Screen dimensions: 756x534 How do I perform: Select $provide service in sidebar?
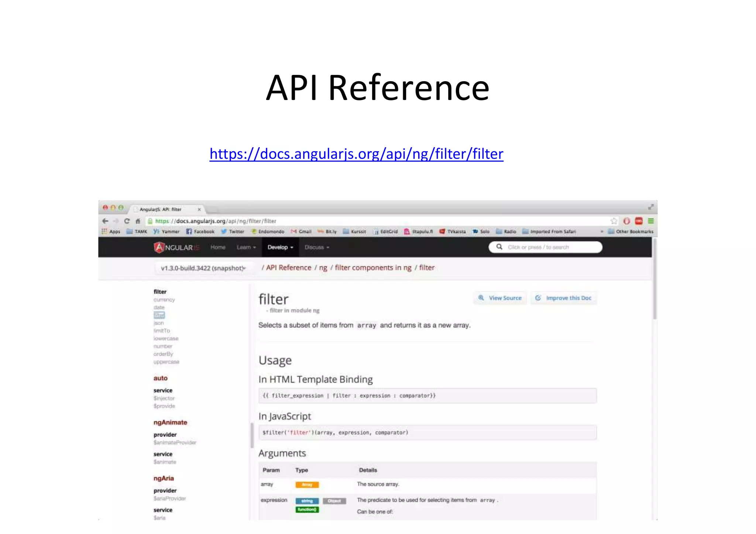pyautogui.click(x=164, y=406)
